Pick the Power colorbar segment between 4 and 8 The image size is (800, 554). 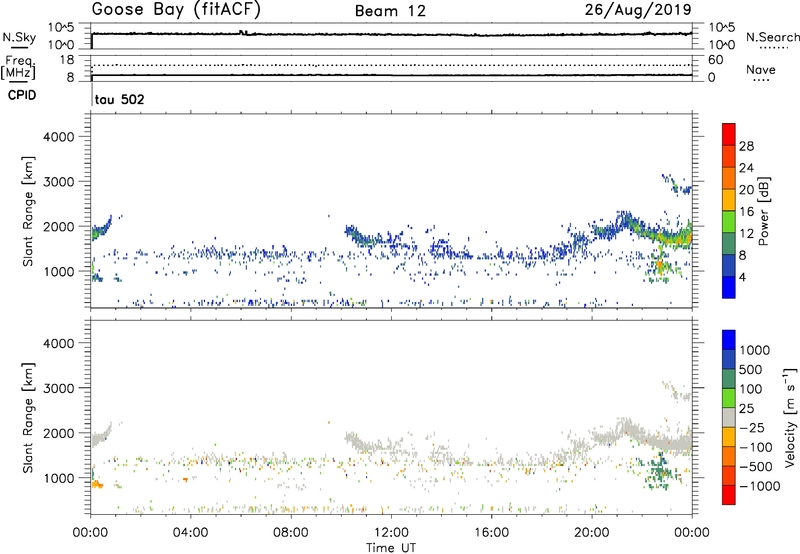729,266
